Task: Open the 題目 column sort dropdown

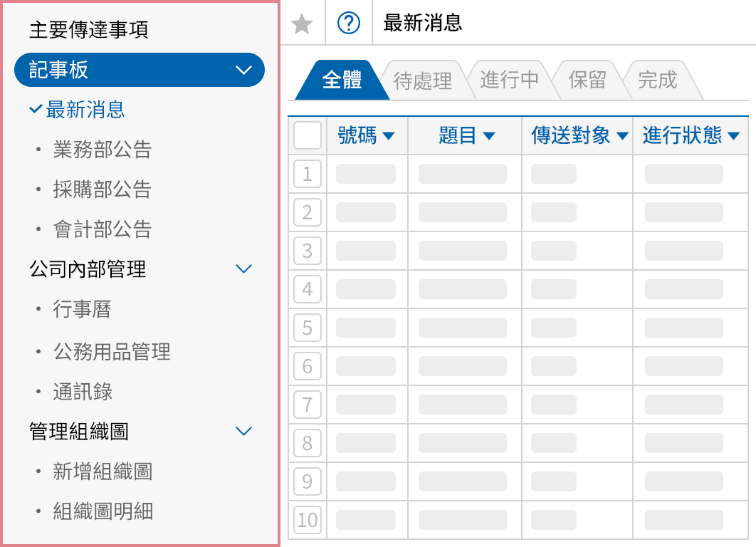Action: [488, 135]
